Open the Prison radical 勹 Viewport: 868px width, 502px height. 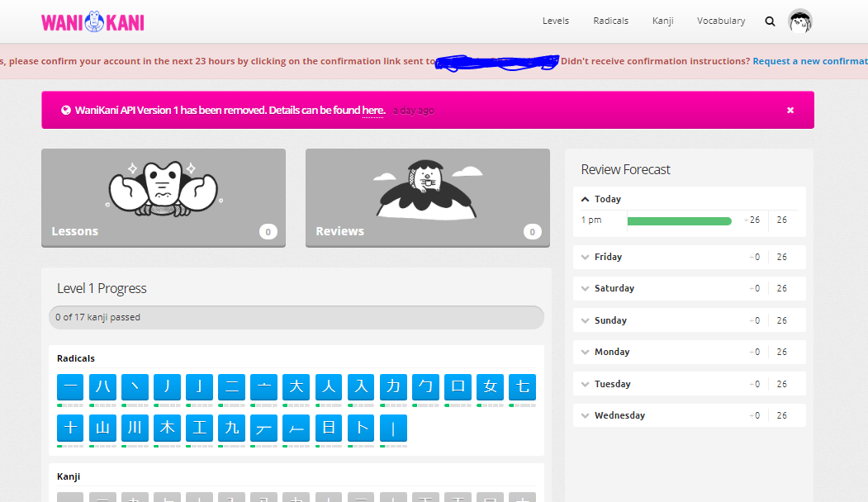click(425, 387)
